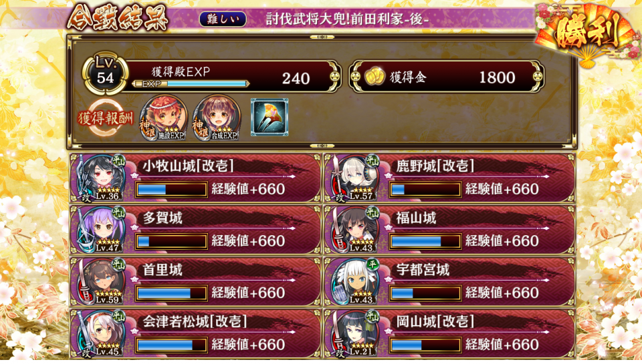This screenshot has width=642, height=364.
Task: Click the 合成EXP 神娘 reward icon
Action: (217, 118)
